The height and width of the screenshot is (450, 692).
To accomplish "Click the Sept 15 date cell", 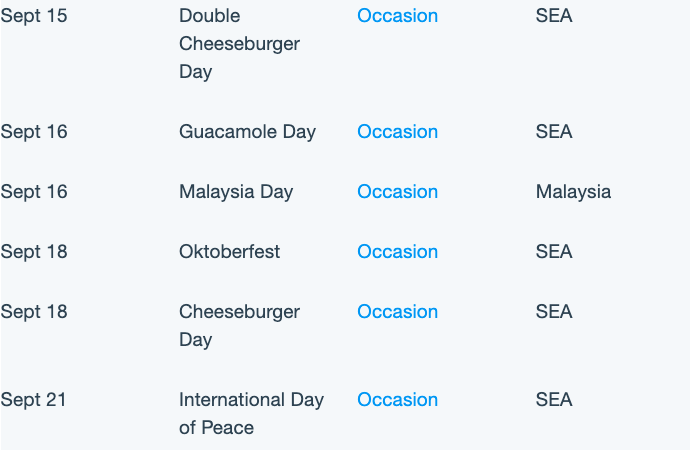I will 34,16.
